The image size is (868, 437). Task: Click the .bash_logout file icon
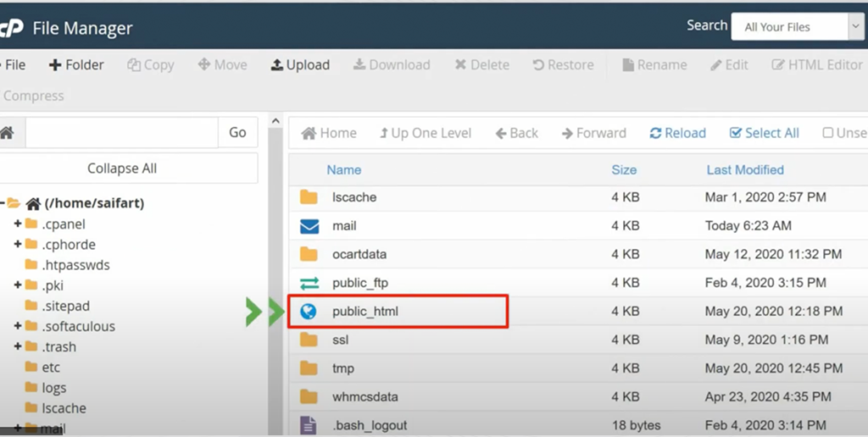click(309, 425)
